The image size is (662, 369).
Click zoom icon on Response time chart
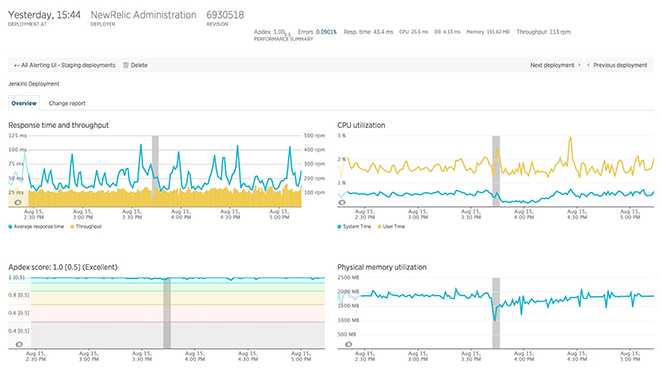pyautogui.click(x=18, y=202)
